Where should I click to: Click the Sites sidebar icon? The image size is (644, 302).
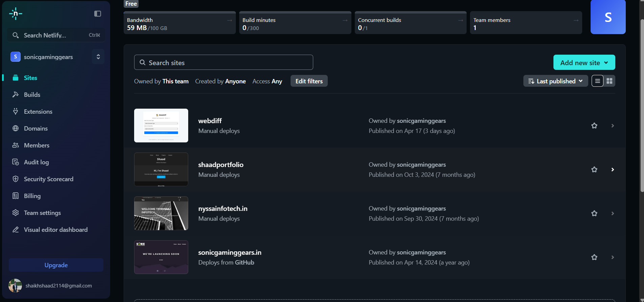point(16,78)
